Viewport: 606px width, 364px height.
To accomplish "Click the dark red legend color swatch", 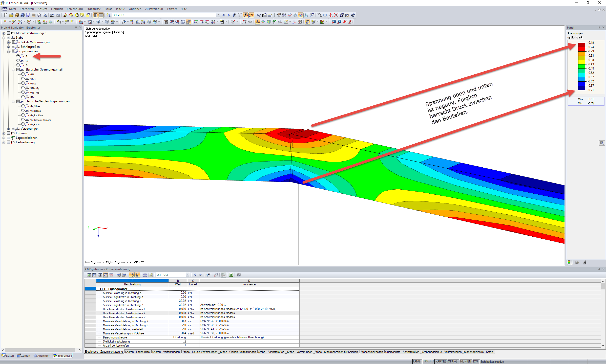I will 581,45.
